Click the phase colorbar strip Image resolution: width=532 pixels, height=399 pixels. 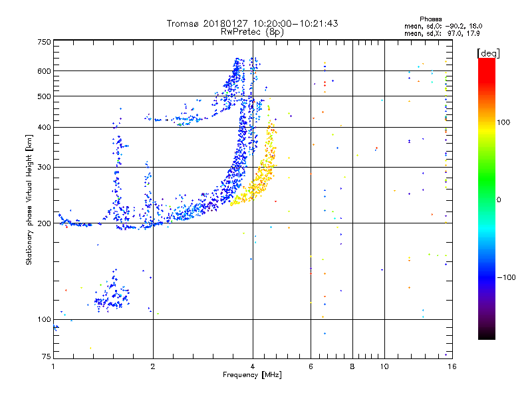pyautogui.click(x=487, y=198)
